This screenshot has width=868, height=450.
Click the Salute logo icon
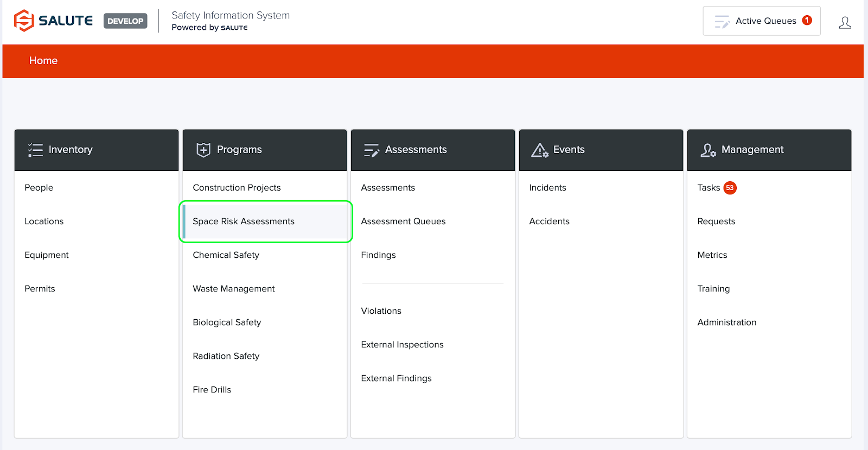tap(24, 21)
